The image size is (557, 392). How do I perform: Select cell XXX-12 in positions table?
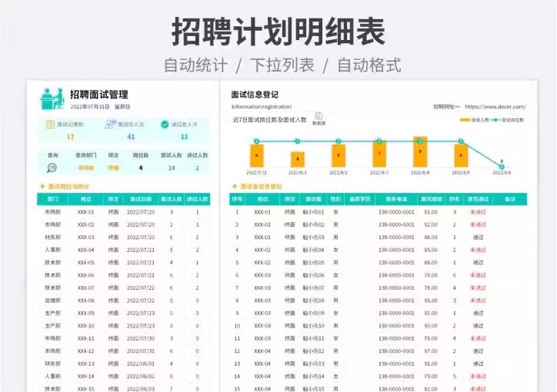coord(86,351)
